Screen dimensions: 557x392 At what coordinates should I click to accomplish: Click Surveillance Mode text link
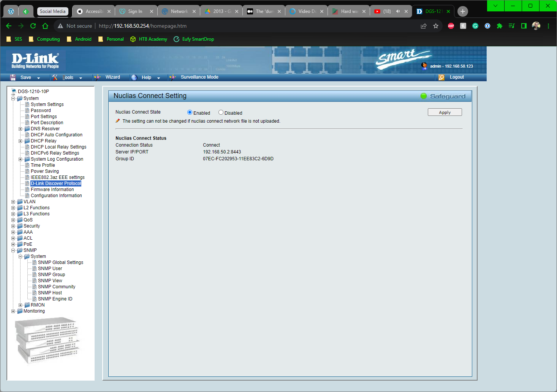[199, 77]
